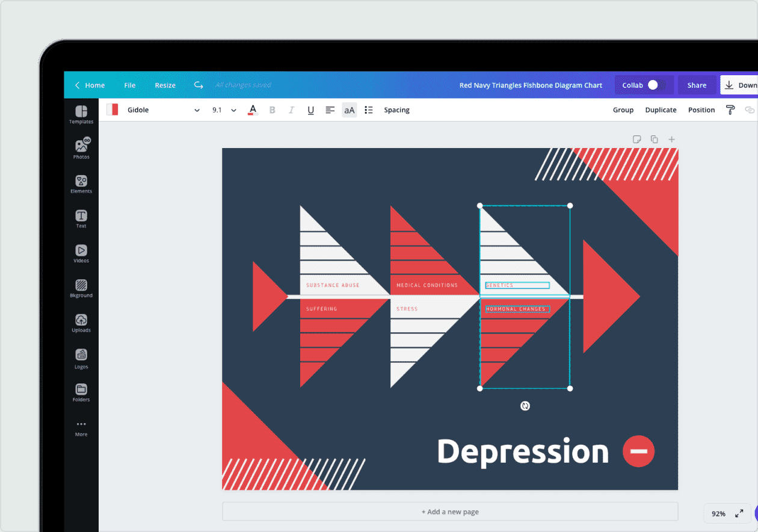Click Add a new page button
758x532 pixels.
click(x=450, y=512)
